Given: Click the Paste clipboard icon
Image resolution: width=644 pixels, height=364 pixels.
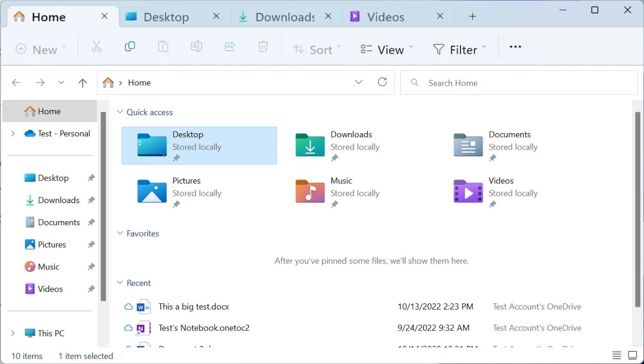Looking at the screenshot, I should (163, 47).
